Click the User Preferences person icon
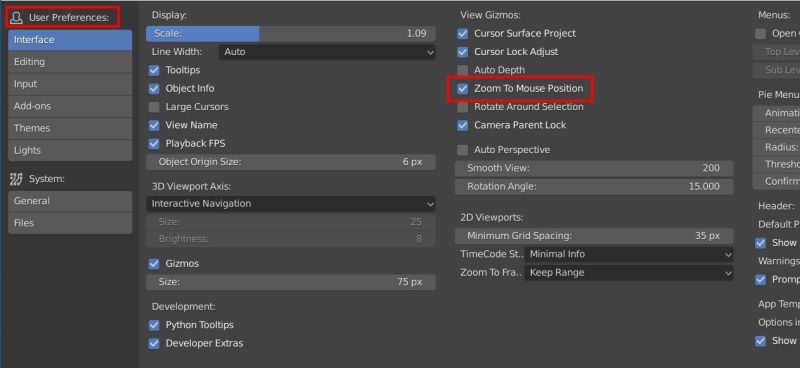This screenshot has height=368, width=800. click(16, 18)
